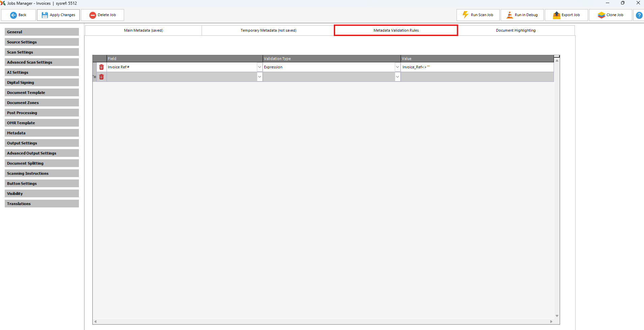Expand the Field dropdown for Invoice Ref #
Screen dimensions: 644x330
[x=260, y=67]
